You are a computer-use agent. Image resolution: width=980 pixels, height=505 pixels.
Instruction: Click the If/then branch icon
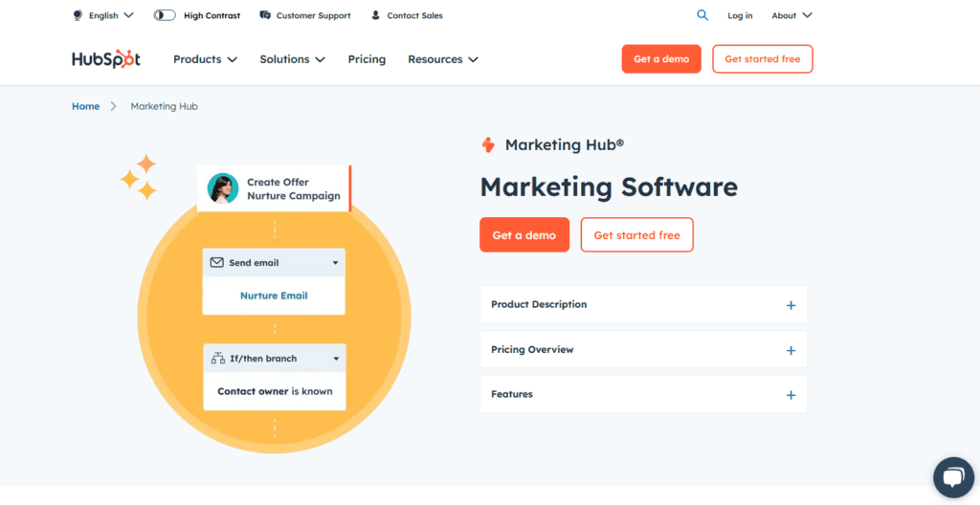217,359
